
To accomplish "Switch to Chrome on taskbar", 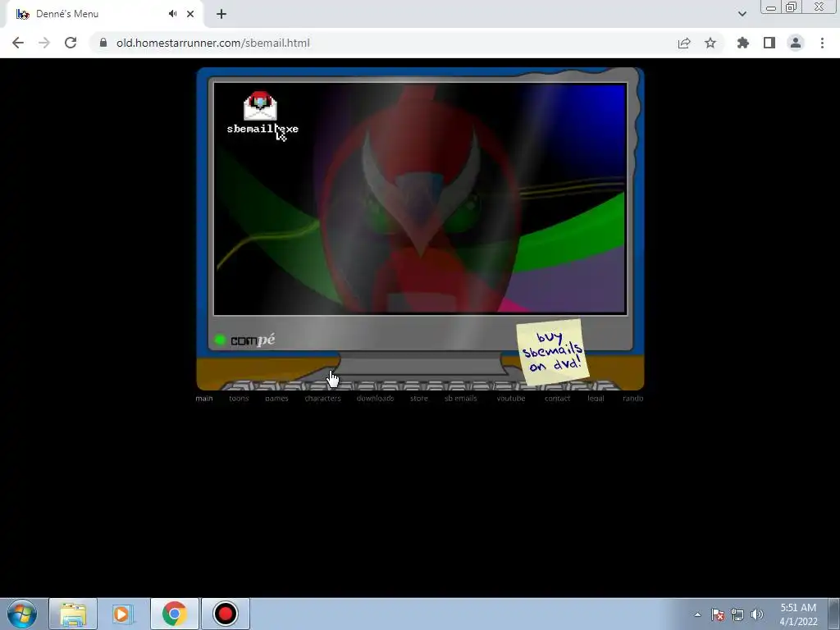I will (175, 614).
